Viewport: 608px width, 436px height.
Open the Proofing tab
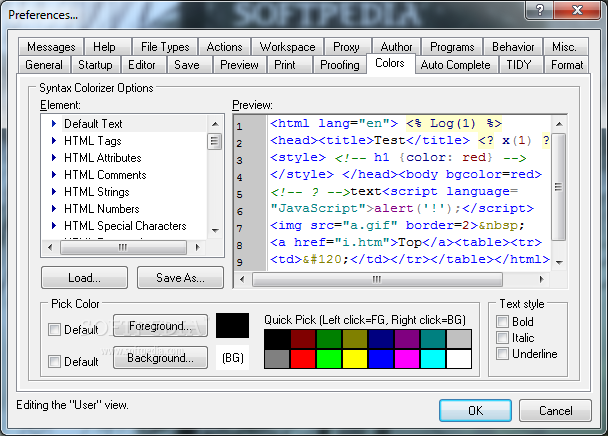(x=340, y=65)
